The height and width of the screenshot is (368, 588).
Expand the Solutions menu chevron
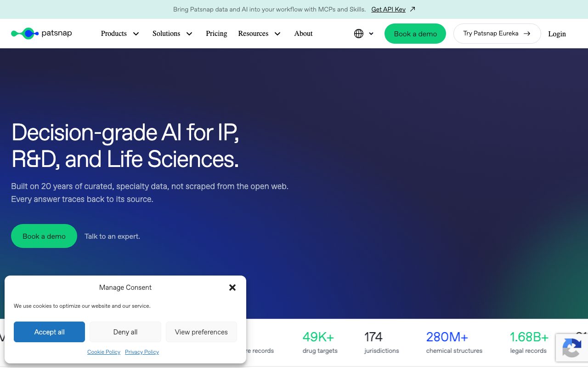coord(189,34)
